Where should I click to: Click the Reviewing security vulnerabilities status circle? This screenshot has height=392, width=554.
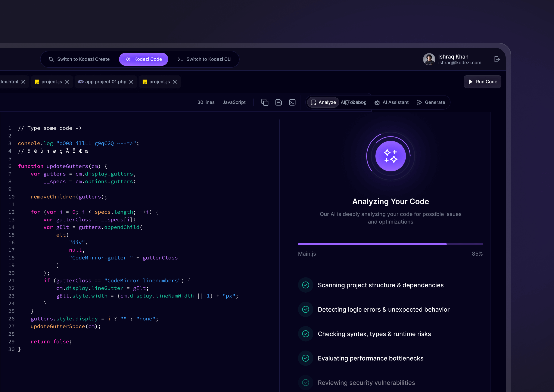305,383
